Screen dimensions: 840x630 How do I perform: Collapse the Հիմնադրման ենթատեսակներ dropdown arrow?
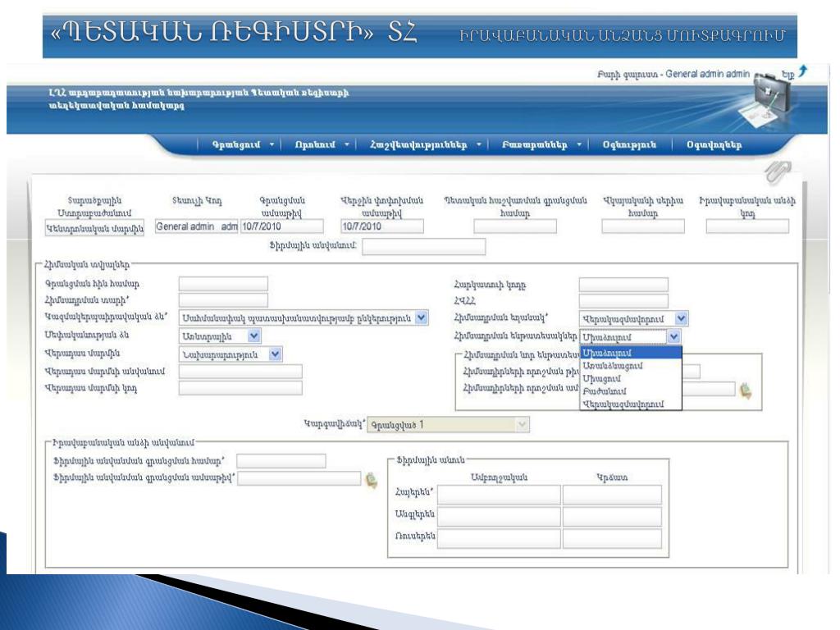674,337
